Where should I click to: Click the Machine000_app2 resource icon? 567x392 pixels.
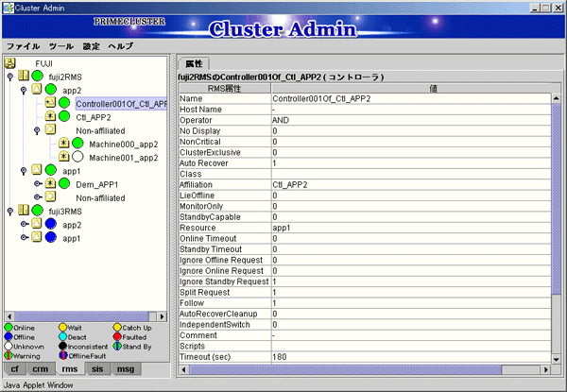[x=64, y=144]
